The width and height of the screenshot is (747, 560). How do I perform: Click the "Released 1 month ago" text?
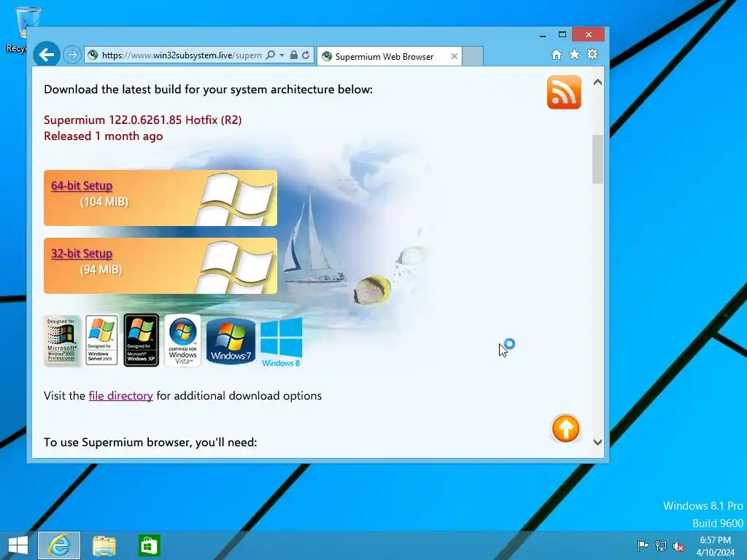tap(104, 136)
